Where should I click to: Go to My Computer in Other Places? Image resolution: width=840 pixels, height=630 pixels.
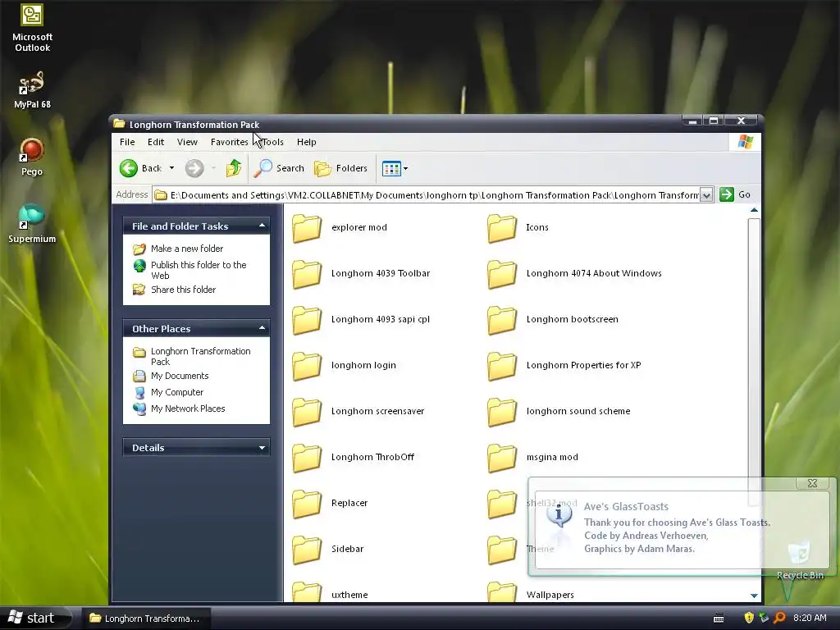point(168,392)
